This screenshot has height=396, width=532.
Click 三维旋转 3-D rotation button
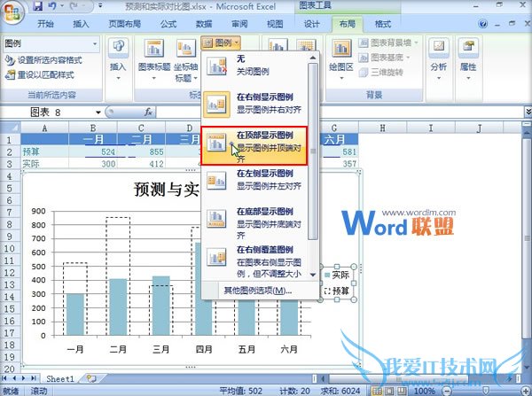coord(381,72)
